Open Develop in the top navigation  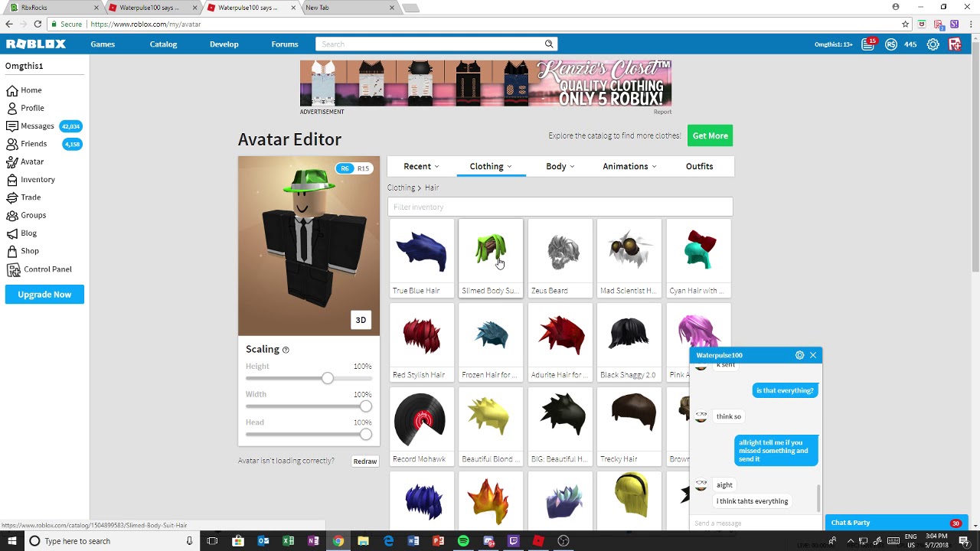(224, 44)
